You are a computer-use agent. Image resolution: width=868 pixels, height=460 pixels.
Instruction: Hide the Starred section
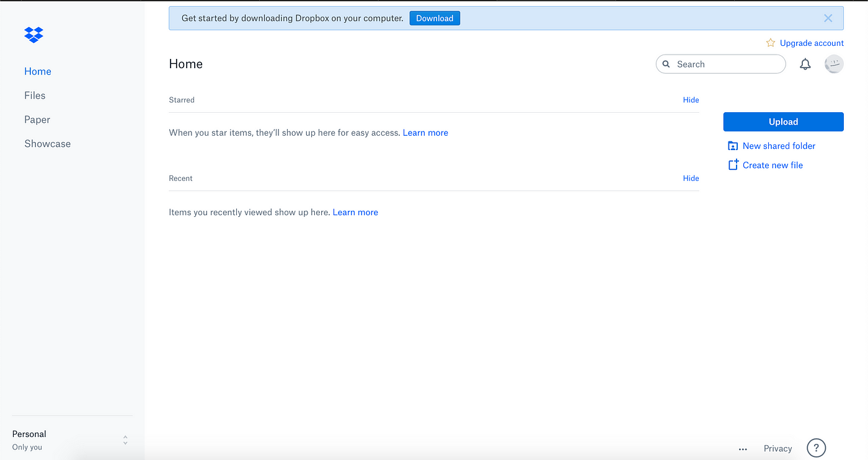coord(691,100)
